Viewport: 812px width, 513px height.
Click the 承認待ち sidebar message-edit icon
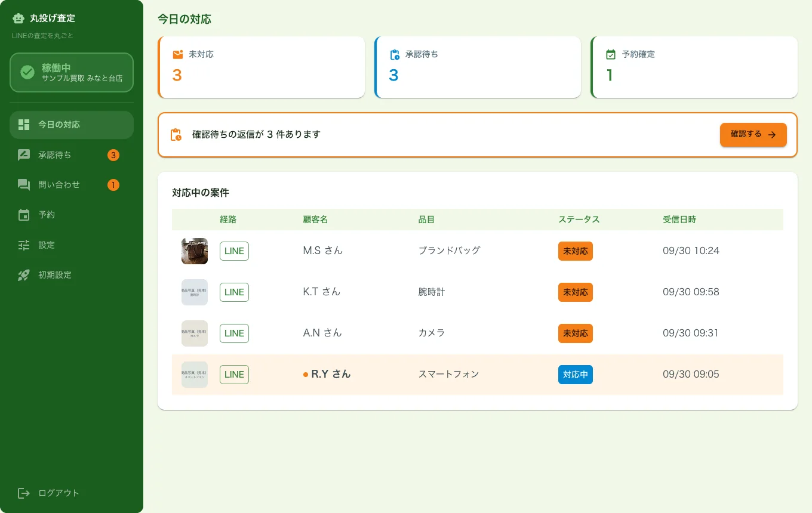(24, 155)
